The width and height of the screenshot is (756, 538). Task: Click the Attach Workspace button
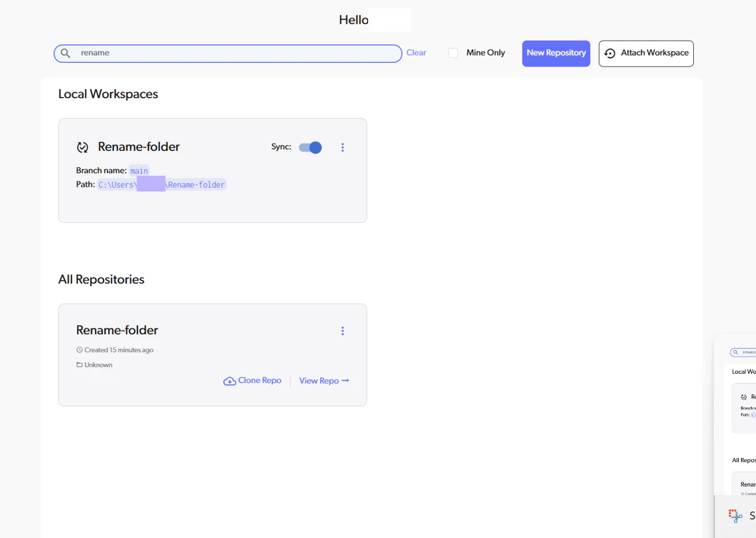[x=646, y=54]
